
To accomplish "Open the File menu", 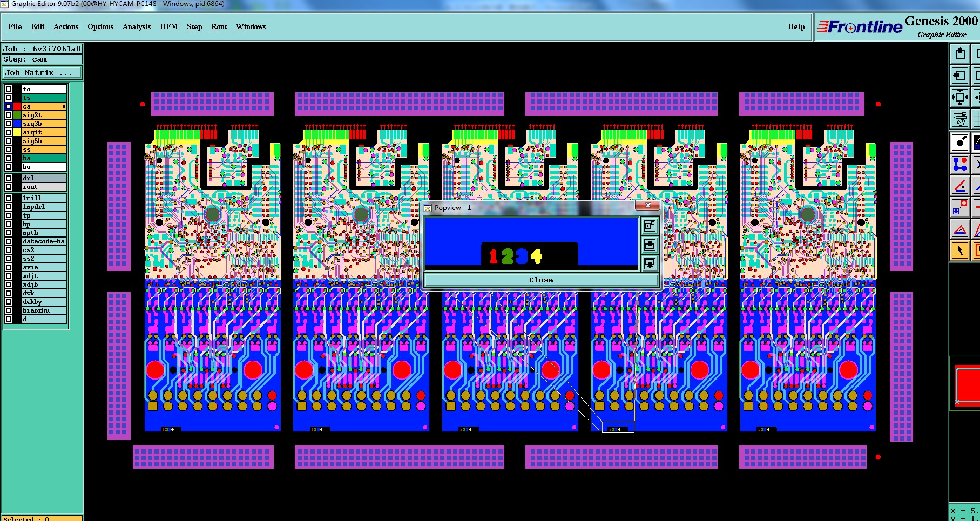I will pyautogui.click(x=15, y=26).
